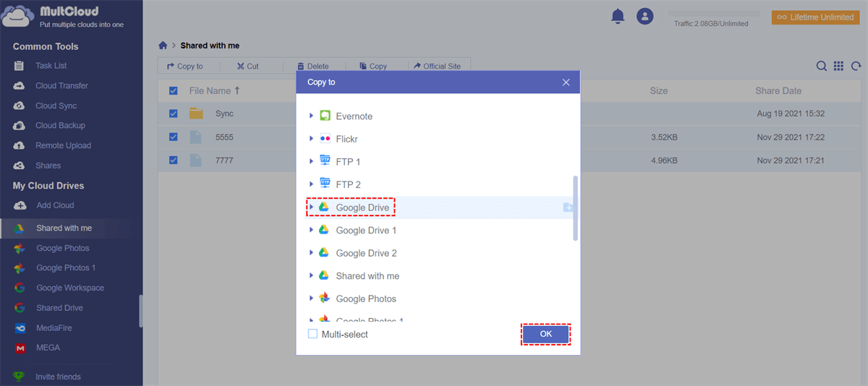Select Flickr as destination
This screenshot has height=386, width=868.
tap(346, 139)
